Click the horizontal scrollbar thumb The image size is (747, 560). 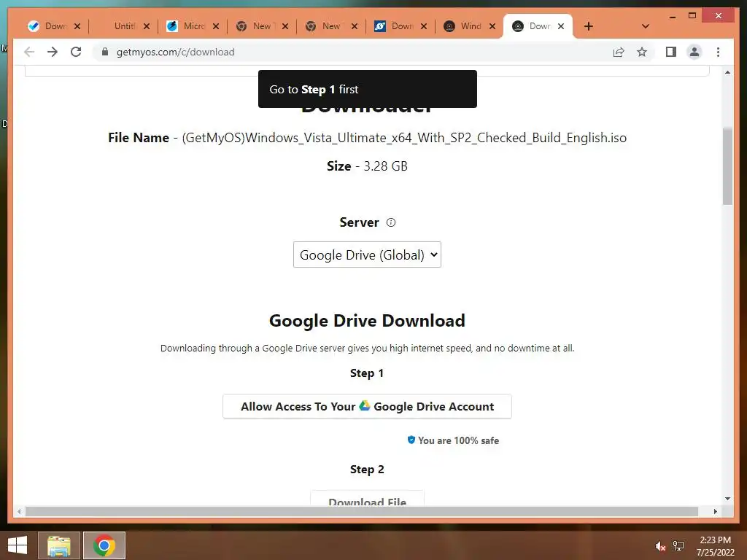(362, 511)
